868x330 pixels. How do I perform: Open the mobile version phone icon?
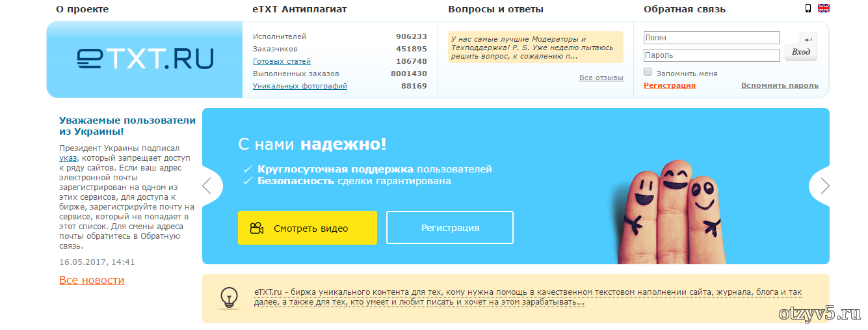pos(808,8)
